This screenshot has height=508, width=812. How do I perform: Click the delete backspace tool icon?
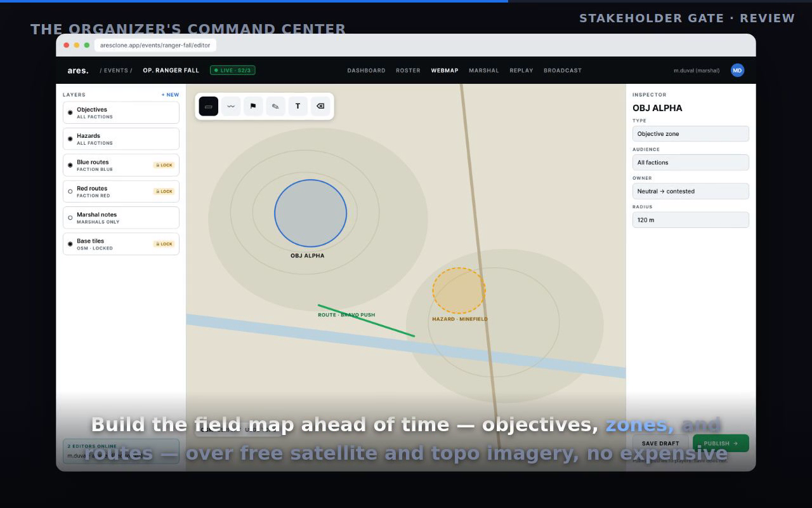[x=320, y=106]
